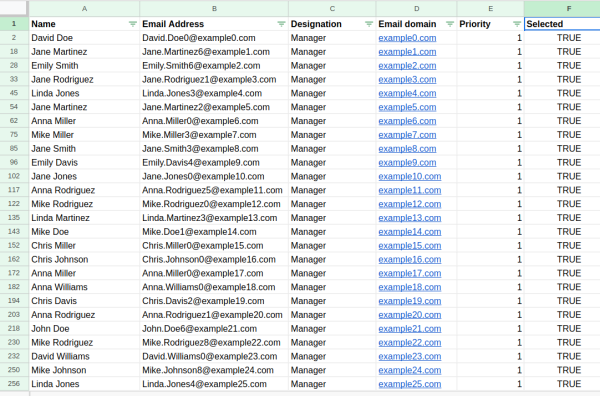Screen dimensions: 600x396
Task: Open the example13.com link
Action: [x=410, y=218]
